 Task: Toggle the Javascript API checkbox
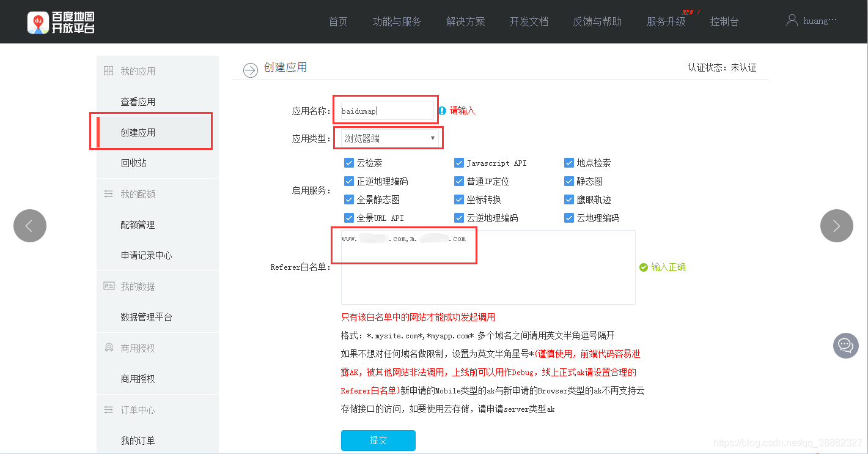click(x=459, y=163)
